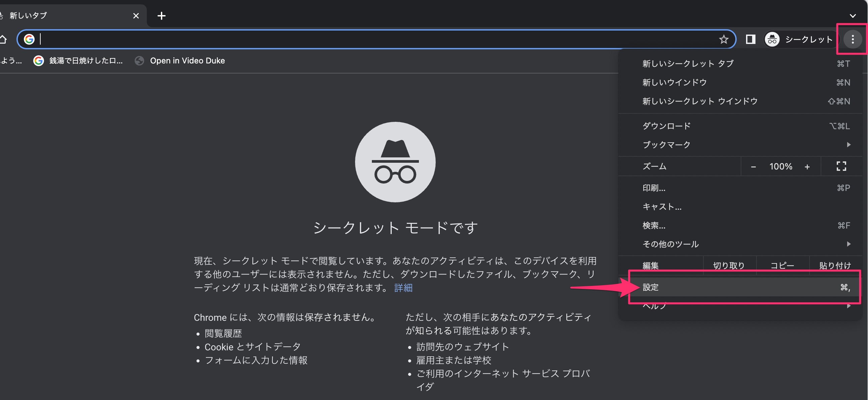Open ダウンロード from the menu
This screenshot has width=868, height=400.
point(740,126)
